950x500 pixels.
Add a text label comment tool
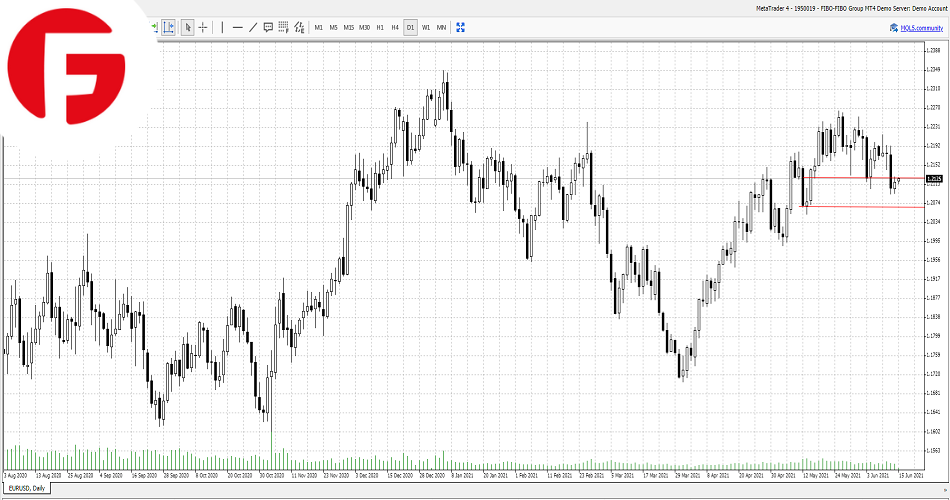tap(268, 27)
